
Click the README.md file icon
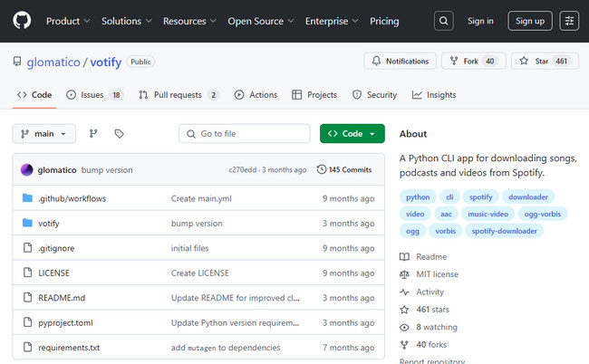coord(27,297)
